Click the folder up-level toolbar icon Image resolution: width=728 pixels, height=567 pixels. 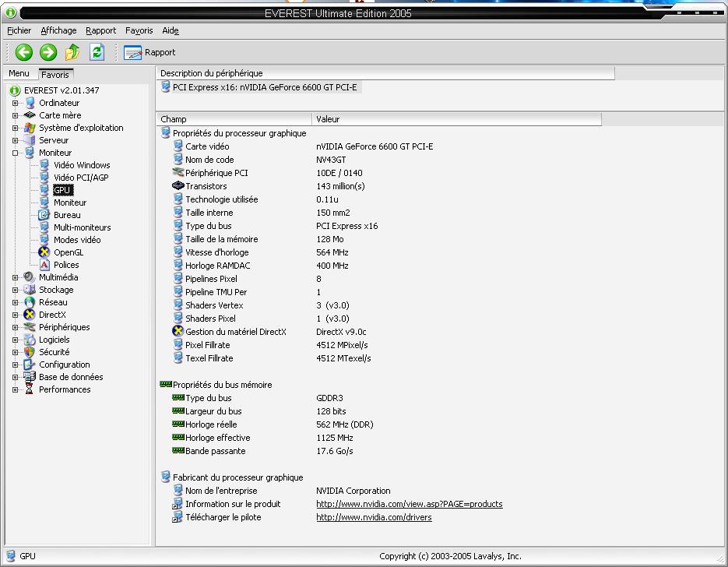[x=72, y=52]
